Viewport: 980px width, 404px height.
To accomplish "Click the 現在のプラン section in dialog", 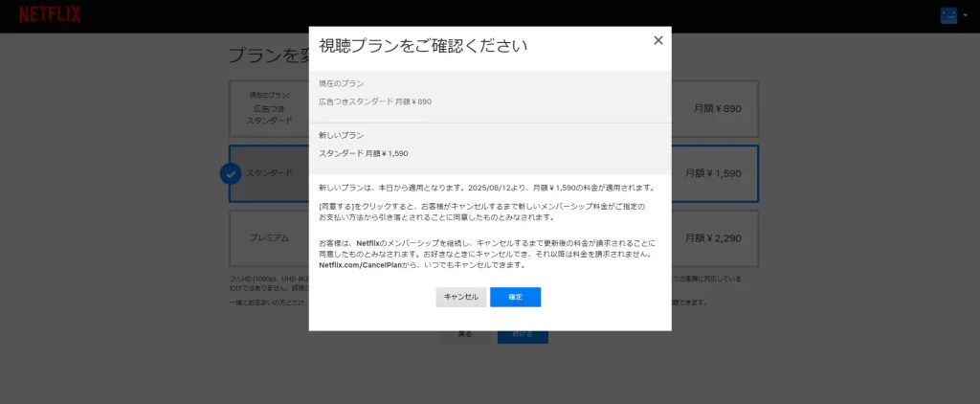I will (x=342, y=83).
